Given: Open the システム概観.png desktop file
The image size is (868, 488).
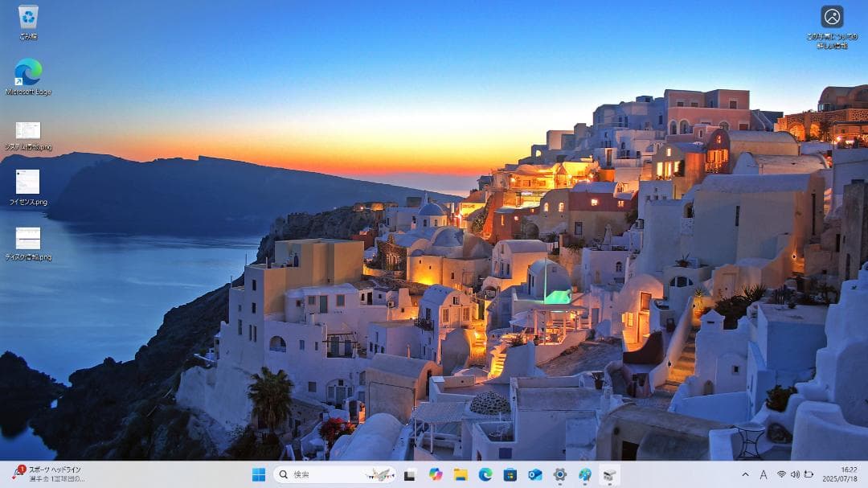Looking at the screenshot, I should [x=28, y=131].
